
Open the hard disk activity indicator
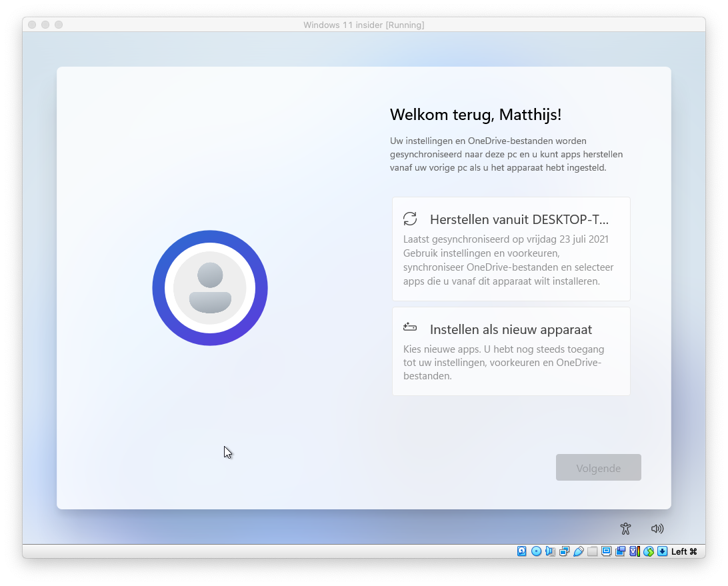(x=522, y=551)
